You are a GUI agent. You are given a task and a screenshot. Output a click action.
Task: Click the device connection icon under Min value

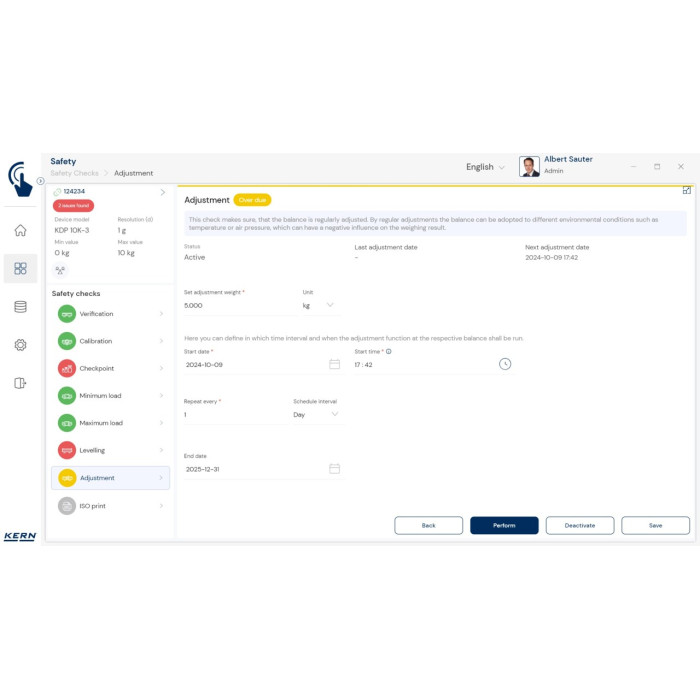[60, 270]
